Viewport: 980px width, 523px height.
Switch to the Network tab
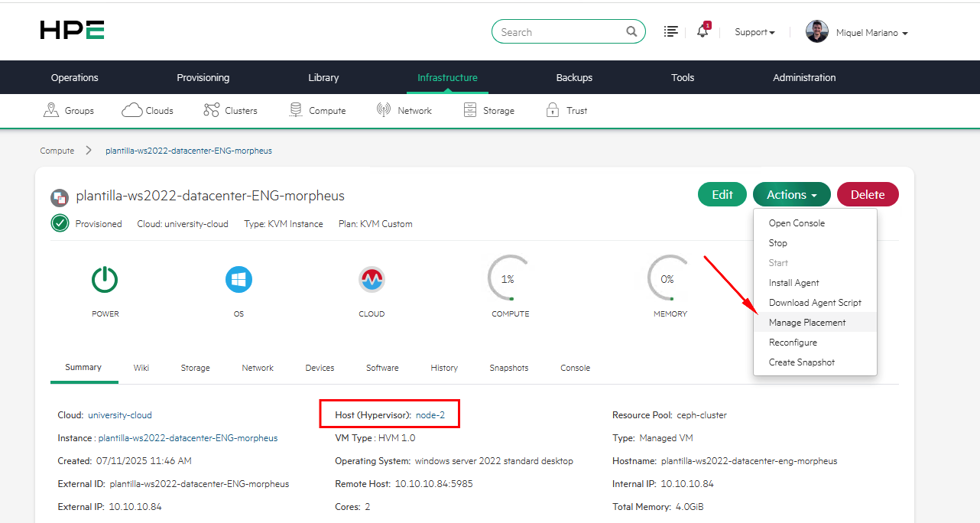pos(258,368)
